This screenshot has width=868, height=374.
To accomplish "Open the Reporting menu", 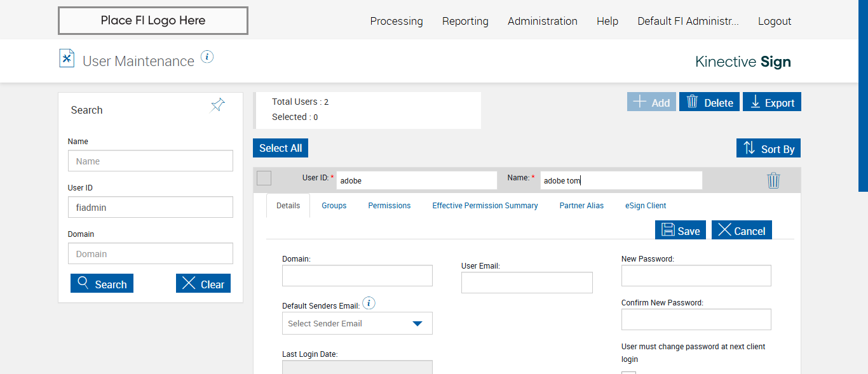I will click(x=465, y=21).
